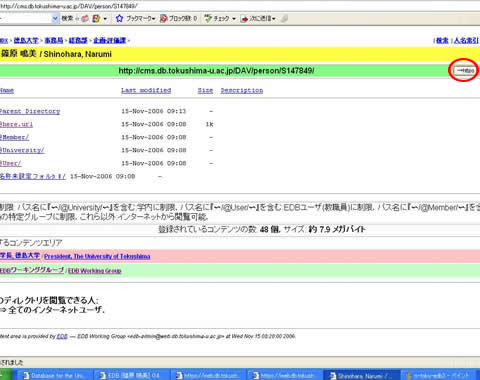480x380 pixels.
Task: Open the 検索 link at page top right
Action: coord(442,40)
